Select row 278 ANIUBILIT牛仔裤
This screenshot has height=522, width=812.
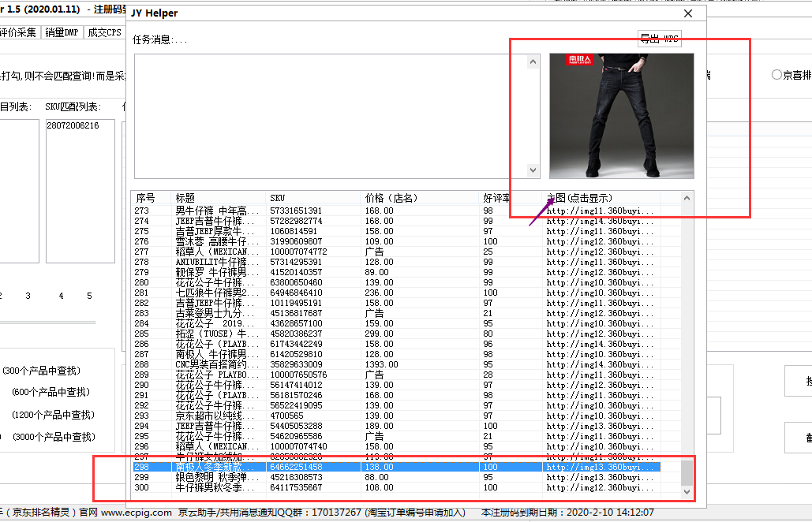[395, 263]
